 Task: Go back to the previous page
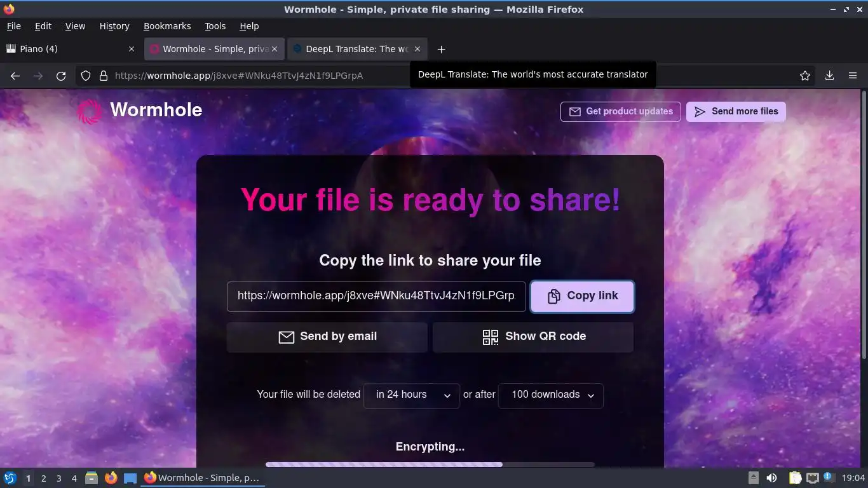[x=15, y=76]
